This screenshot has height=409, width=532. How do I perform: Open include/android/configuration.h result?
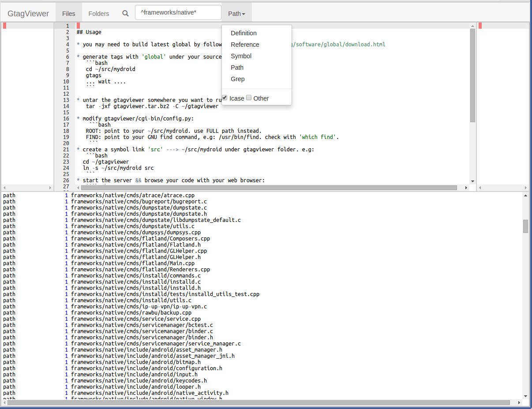146,368
